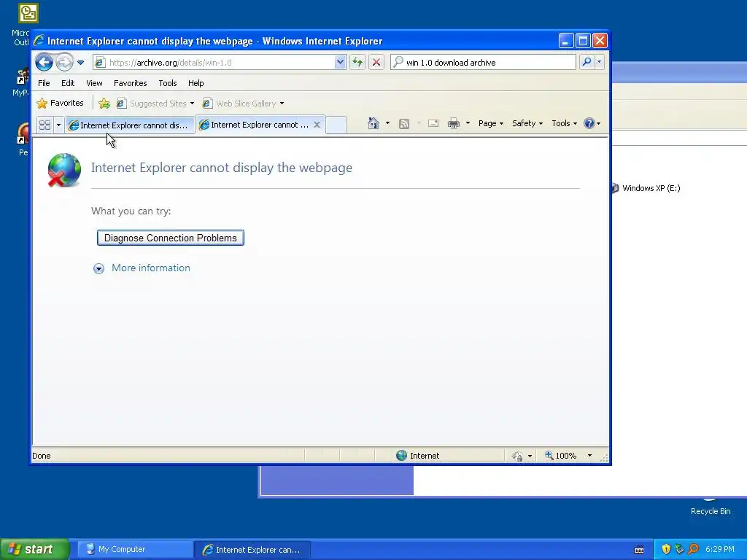This screenshot has width=747, height=560.
Task: Click the Forward navigation arrow button
Action: tap(64, 63)
